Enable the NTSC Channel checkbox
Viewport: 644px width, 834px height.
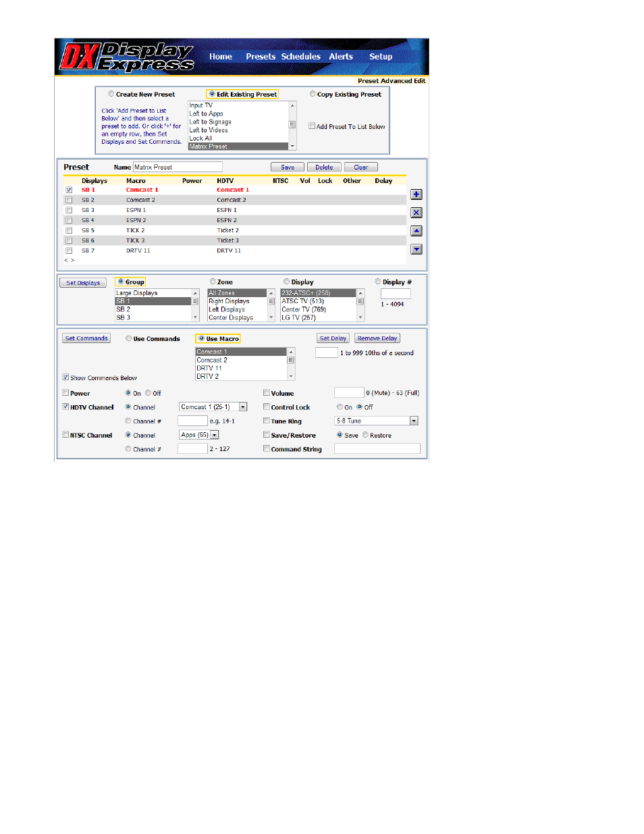click(x=65, y=434)
